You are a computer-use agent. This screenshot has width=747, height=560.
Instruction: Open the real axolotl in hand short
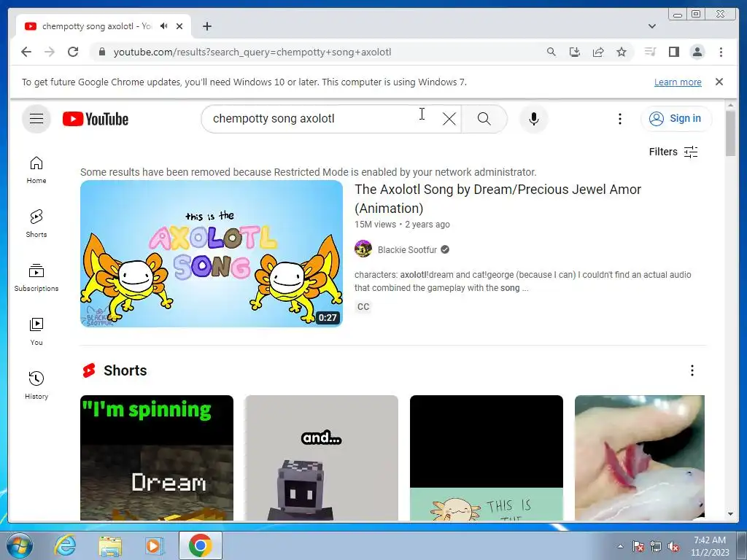639,458
